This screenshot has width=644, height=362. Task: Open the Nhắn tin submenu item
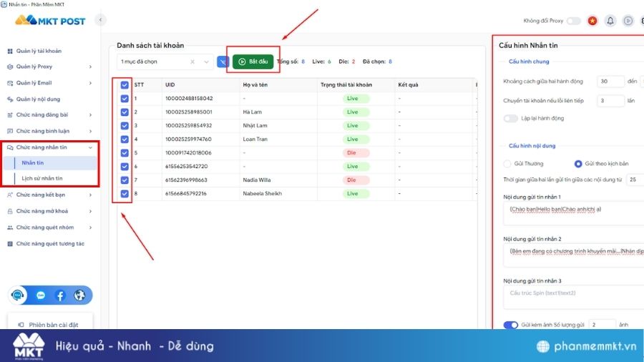(x=49, y=163)
